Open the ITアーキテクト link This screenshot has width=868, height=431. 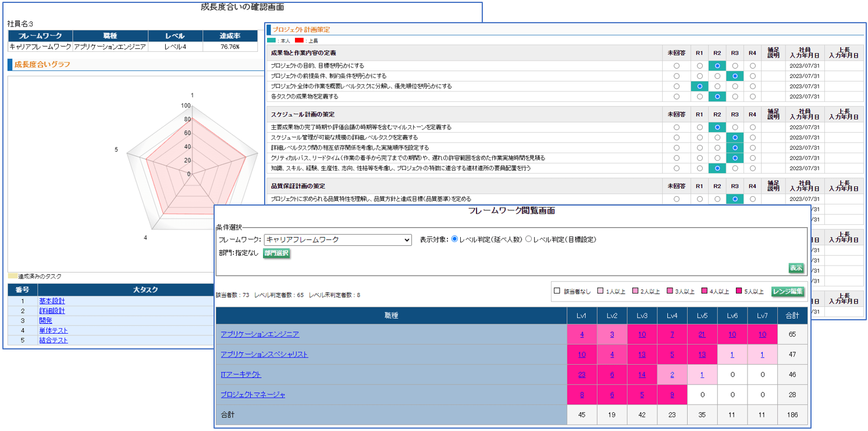click(241, 375)
